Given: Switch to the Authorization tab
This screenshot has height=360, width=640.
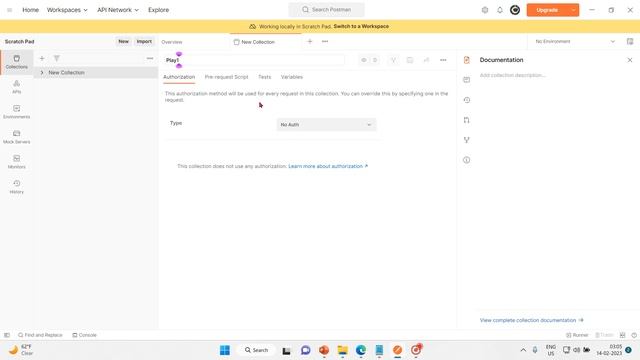Looking at the screenshot, I should pos(179,77).
